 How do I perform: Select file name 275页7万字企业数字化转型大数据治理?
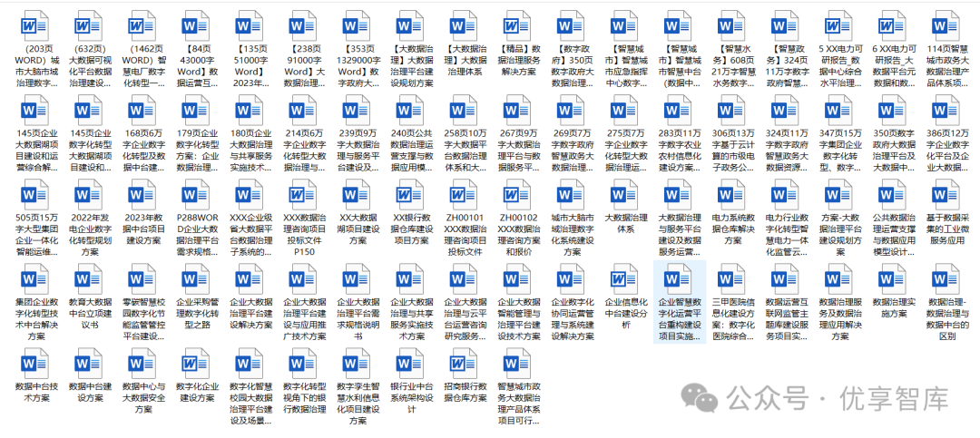tap(624, 151)
